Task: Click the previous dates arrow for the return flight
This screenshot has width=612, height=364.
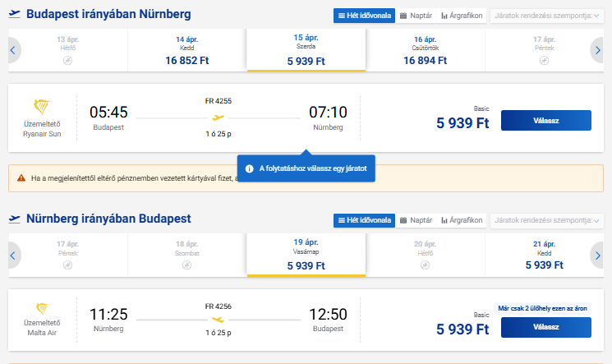Action: pos(13,256)
